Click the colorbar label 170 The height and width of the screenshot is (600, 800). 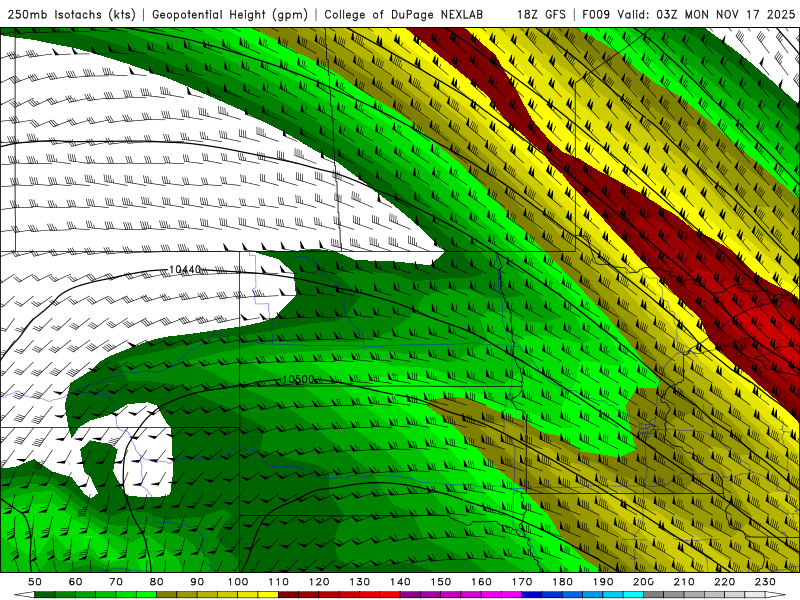[521, 582]
